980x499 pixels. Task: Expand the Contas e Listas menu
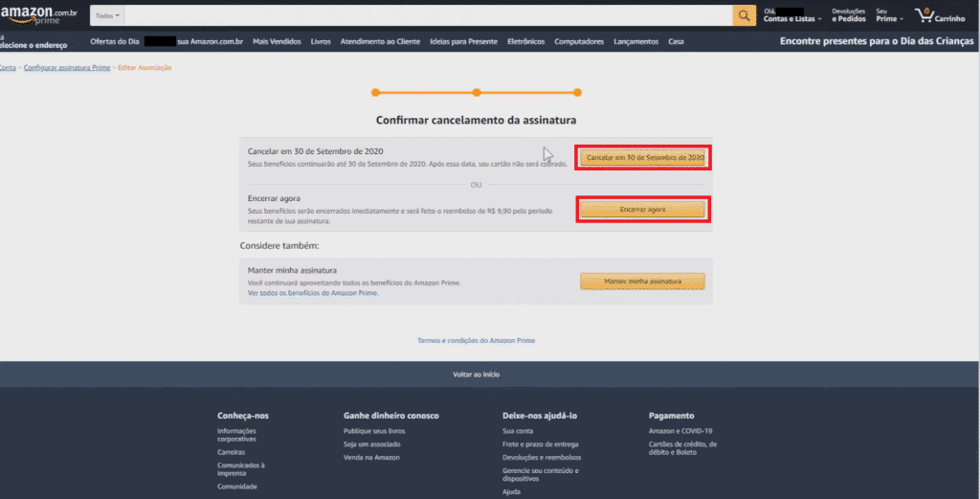[791, 15]
